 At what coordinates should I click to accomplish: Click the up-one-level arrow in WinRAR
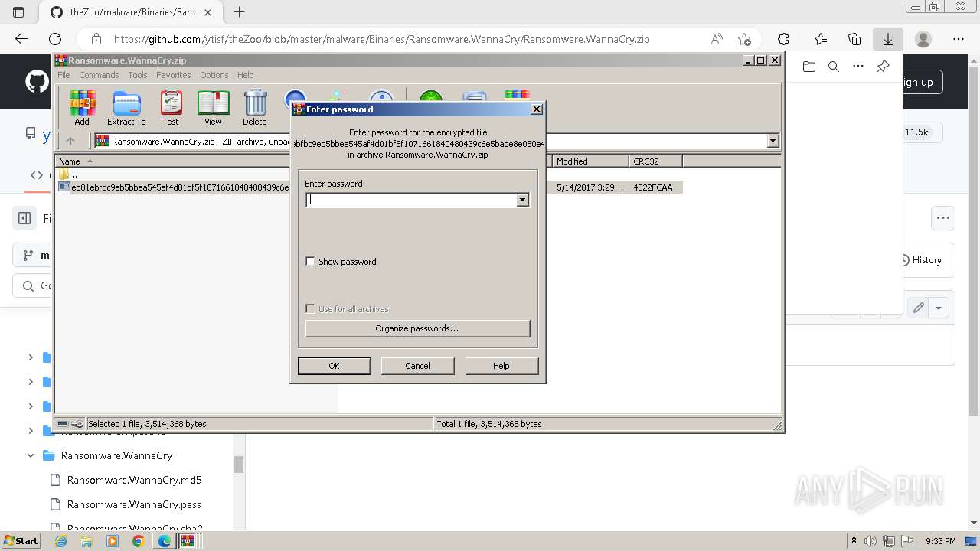pos(70,141)
